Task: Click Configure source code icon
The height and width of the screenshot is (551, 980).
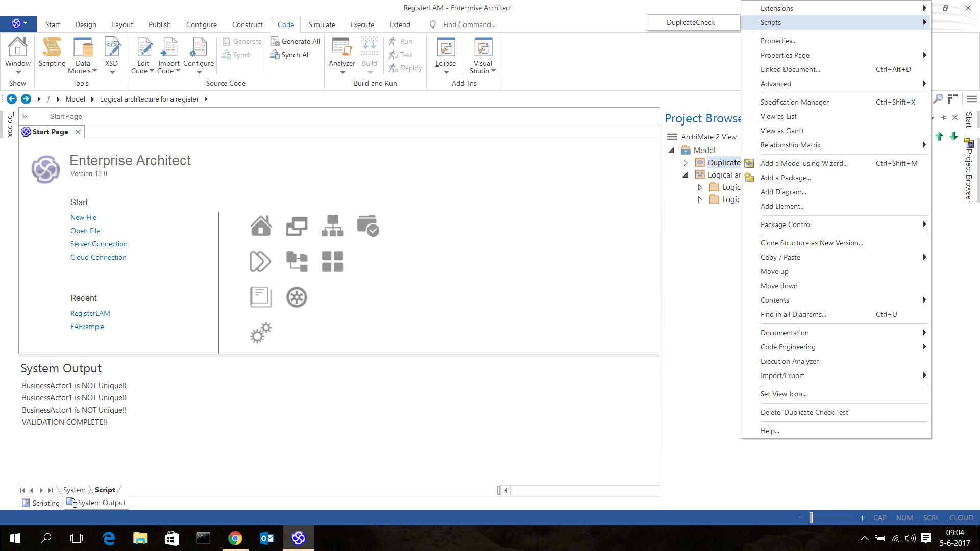Action: coord(199,47)
